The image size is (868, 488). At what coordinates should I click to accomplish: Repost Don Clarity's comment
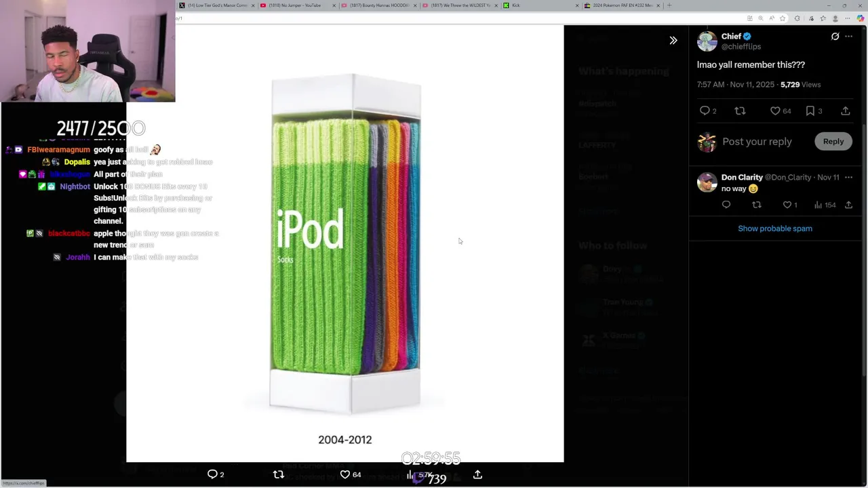(x=757, y=205)
